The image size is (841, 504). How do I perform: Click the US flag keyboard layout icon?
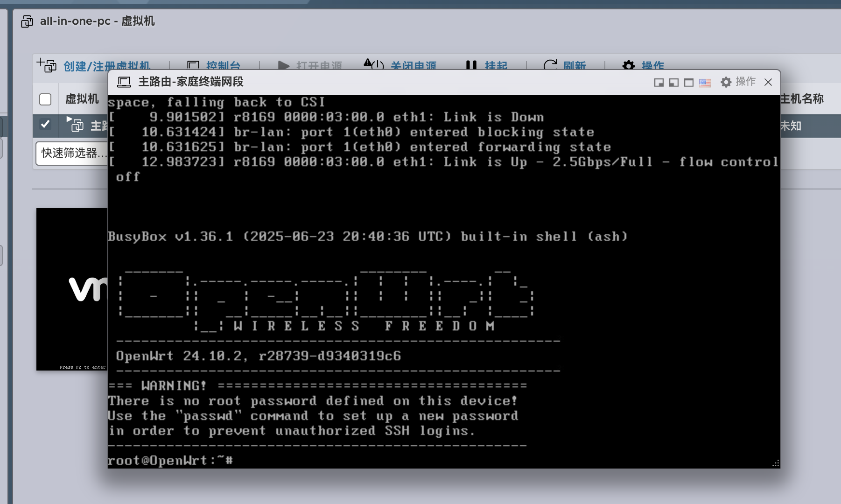tap(705, 83)
